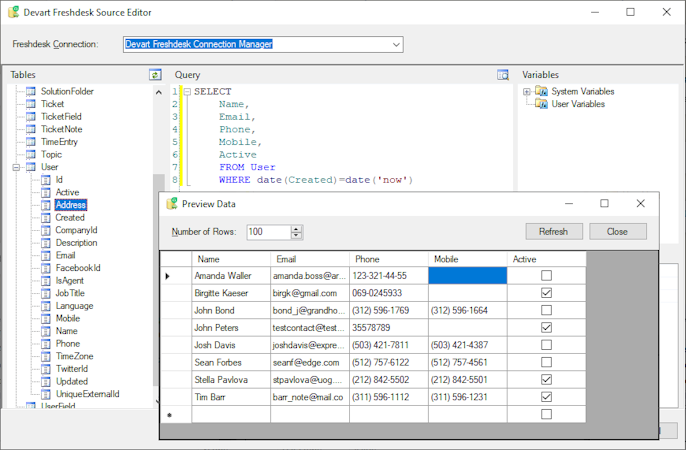Click the User Variables folder icon
Viewport: 686px width, 450px height.
point(541,104)
